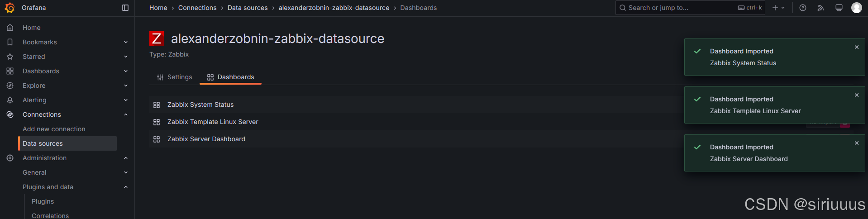This screenshot has width=868, height=219.
Task: Click the Bookmarks icon in the sidebar
Action: click(10, 42)
